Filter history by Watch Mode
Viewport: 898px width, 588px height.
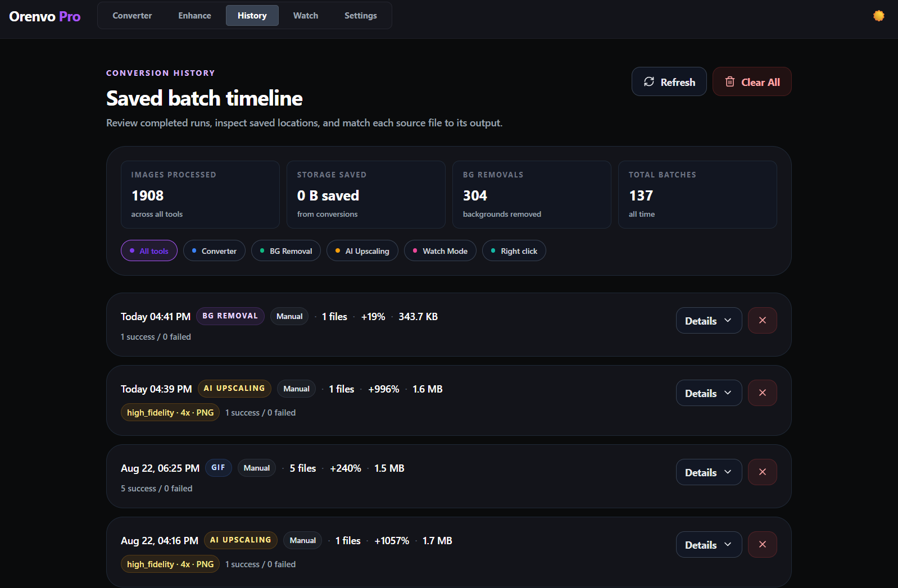(440, 250)
